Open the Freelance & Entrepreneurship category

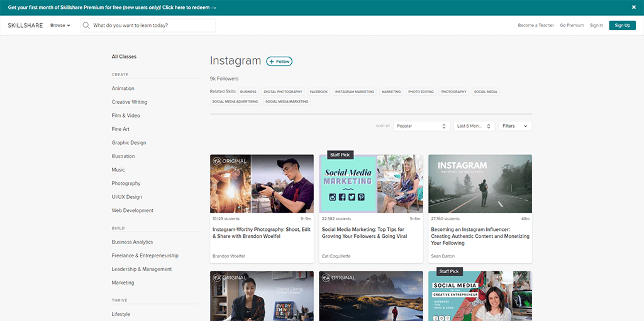coord(145,256)
